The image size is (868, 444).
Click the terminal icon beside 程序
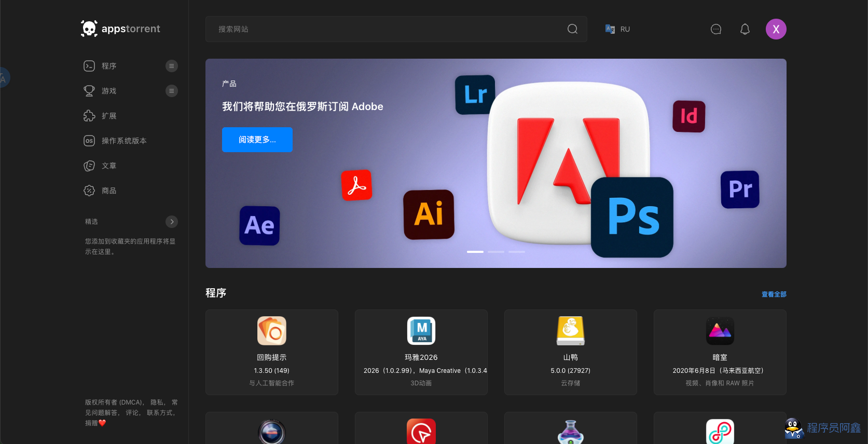pos(89,66)
